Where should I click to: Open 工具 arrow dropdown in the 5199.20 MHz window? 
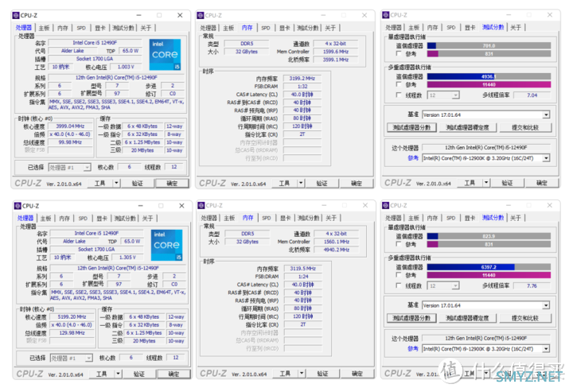[x=118, y=374]
